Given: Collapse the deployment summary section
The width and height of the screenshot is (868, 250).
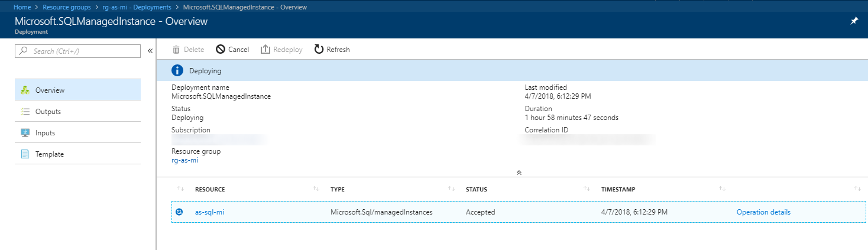Looking at the screenshot, I should tap(519, 173).
